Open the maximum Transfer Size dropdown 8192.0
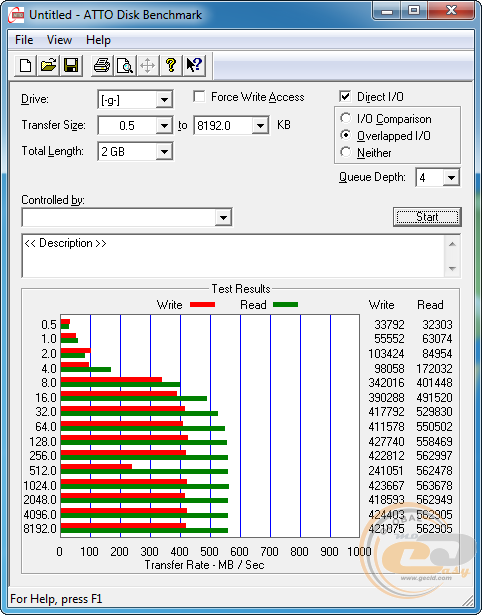This screenshot has width=482, height=615. [260, 126]
